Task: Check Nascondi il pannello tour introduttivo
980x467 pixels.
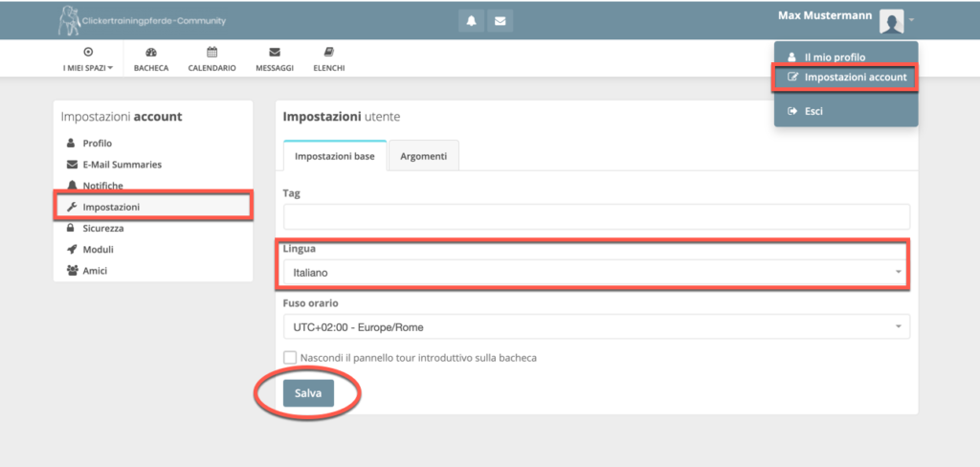Action: (x=290, y=358)
